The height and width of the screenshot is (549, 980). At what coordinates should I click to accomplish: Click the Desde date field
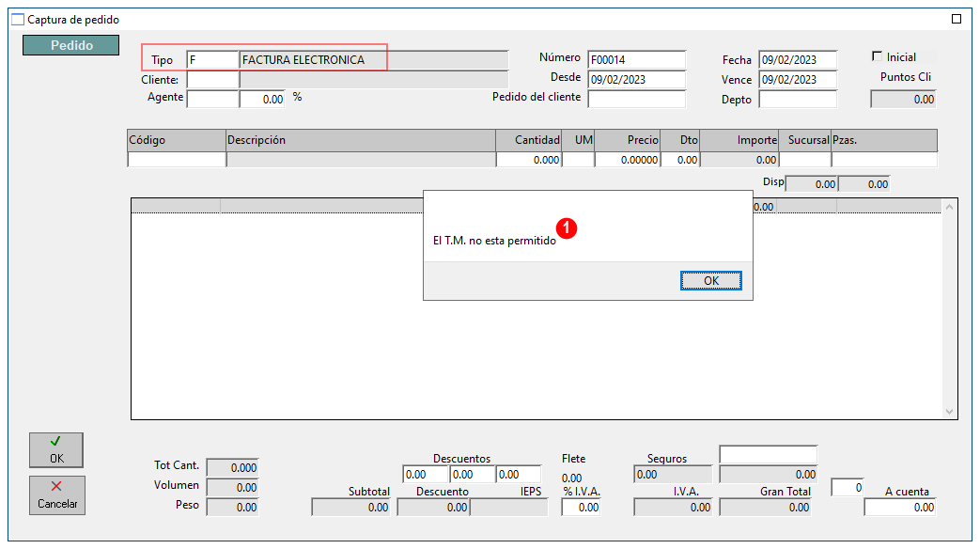636,79
